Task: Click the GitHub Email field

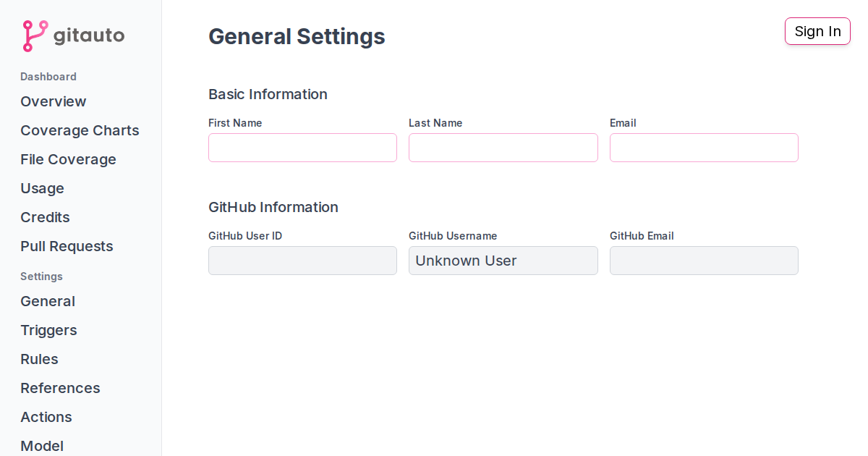Action: click(x=704, y=261)
